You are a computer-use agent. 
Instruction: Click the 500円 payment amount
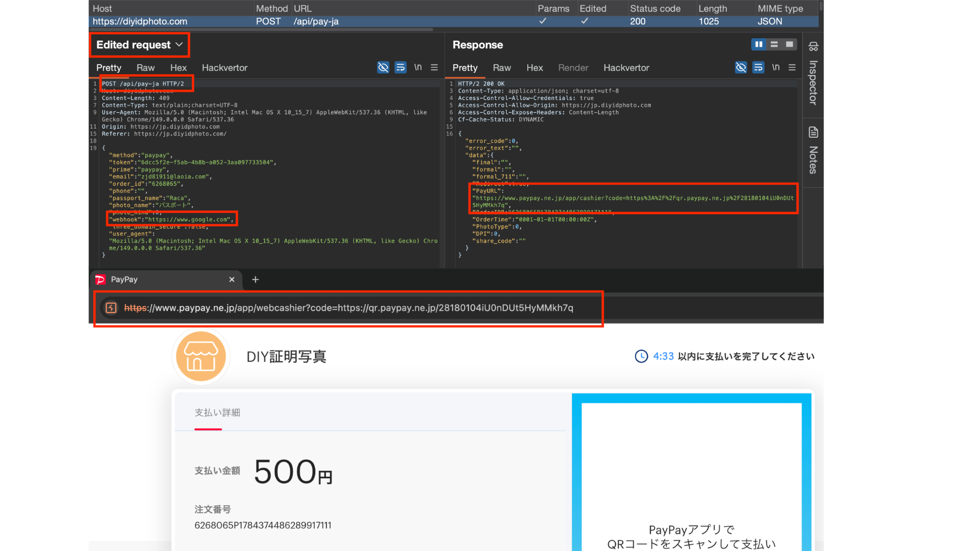coord(293,472)
